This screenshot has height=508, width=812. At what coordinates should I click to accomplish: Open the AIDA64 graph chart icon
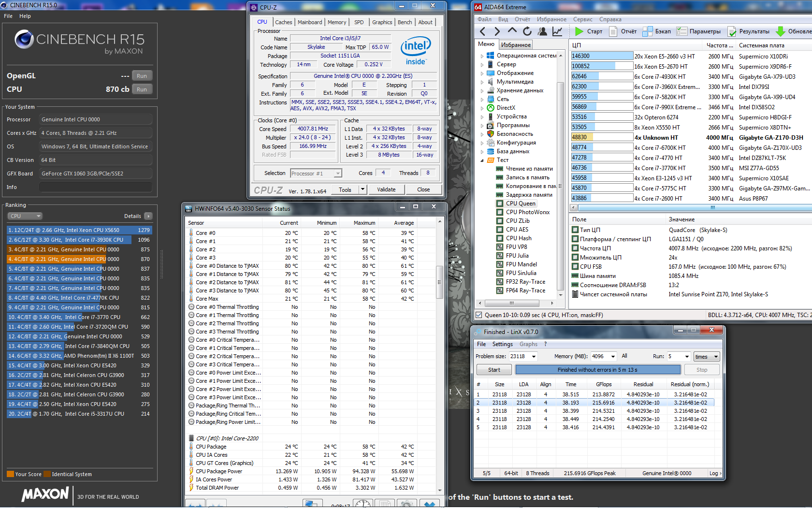557,31
